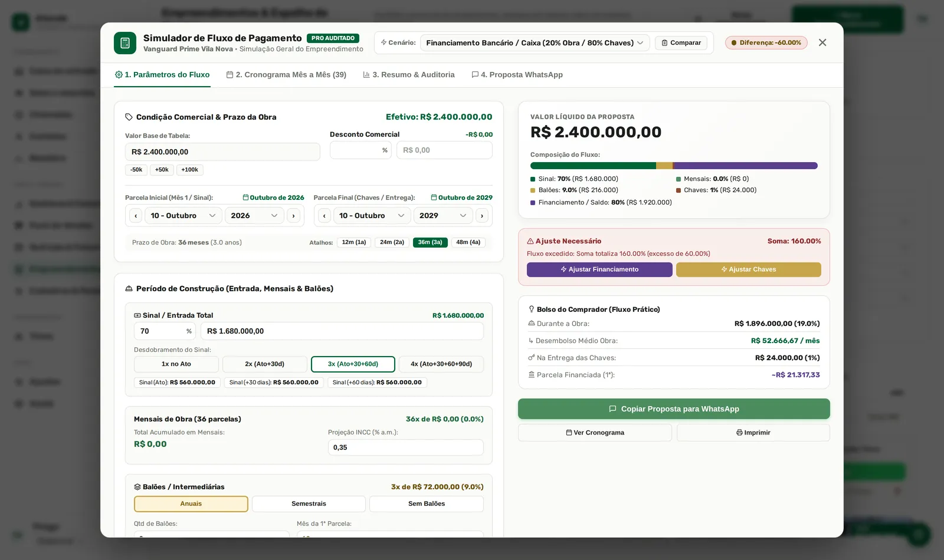Switch to Parâmetros do Fluxo tab
Screen dimensions: 944x560
(x=162, y=75)
